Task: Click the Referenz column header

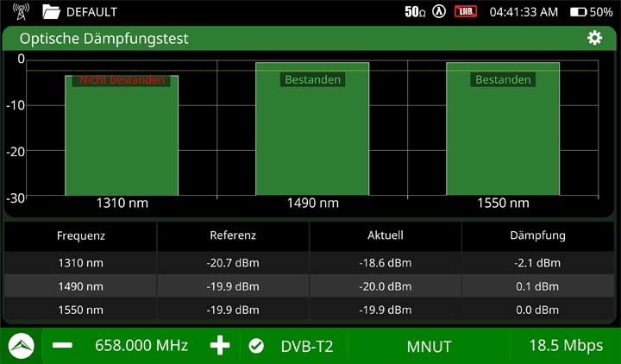Action: tap(233, 235)
